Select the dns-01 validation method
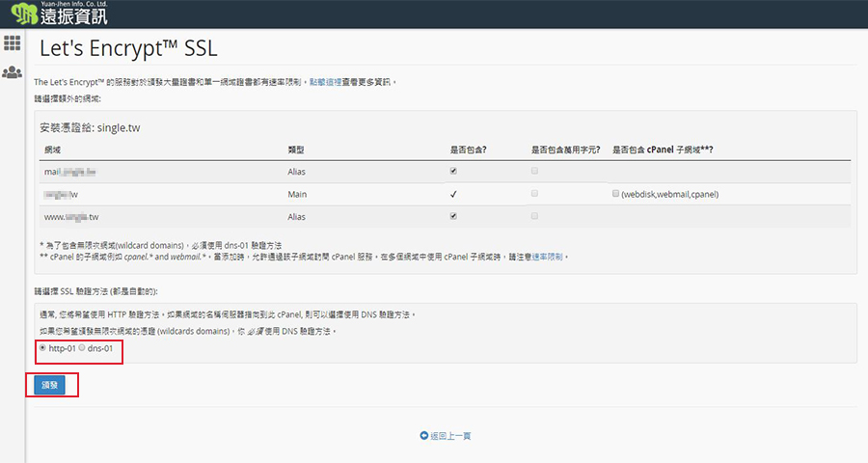Screen dimensions: 868x463 [x=82, y=348]
